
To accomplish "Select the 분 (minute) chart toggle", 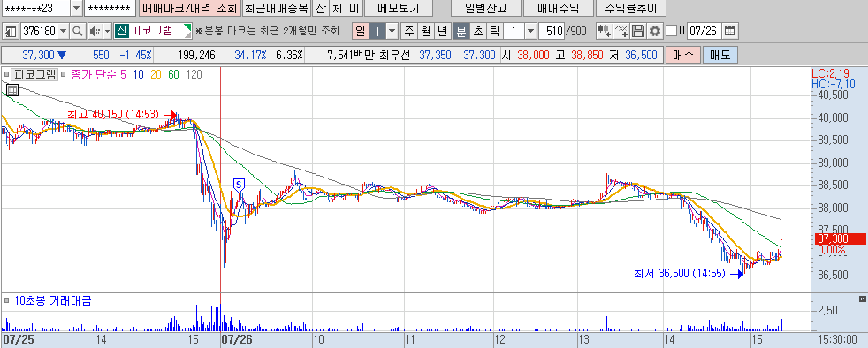I will point(460,31).
